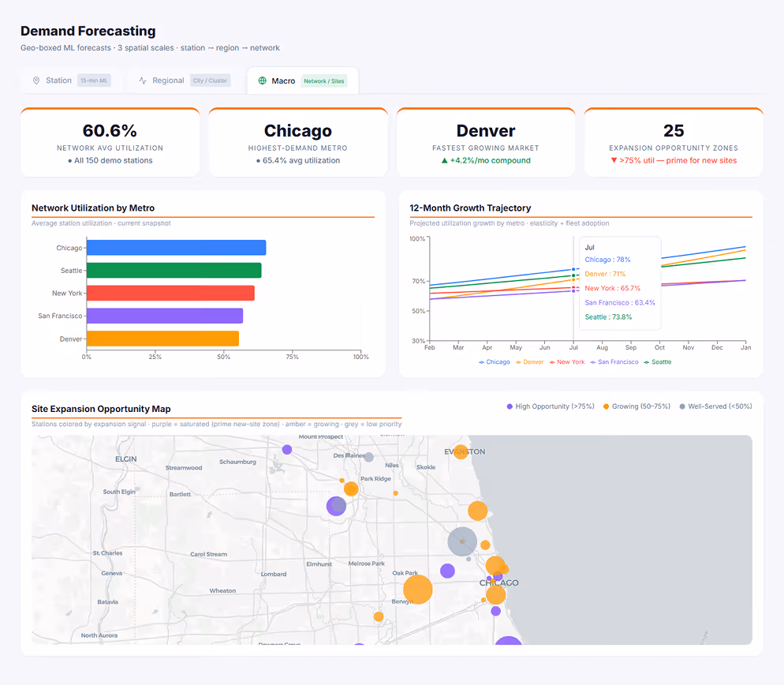Select the red New York bar

pyautogui.click(x=170, y=294)
